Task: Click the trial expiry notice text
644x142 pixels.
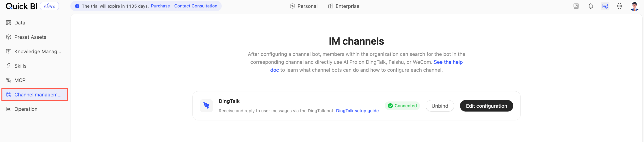Action: pyautogui.click(x=115, y=6)
